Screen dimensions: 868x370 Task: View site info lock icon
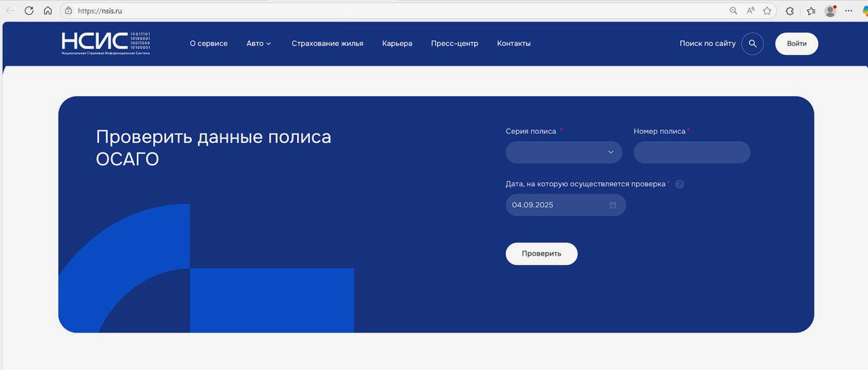tap(68, 11)
